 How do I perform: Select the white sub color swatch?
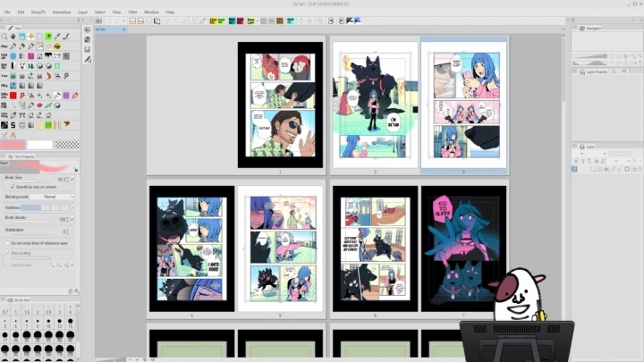pos(40,145)
